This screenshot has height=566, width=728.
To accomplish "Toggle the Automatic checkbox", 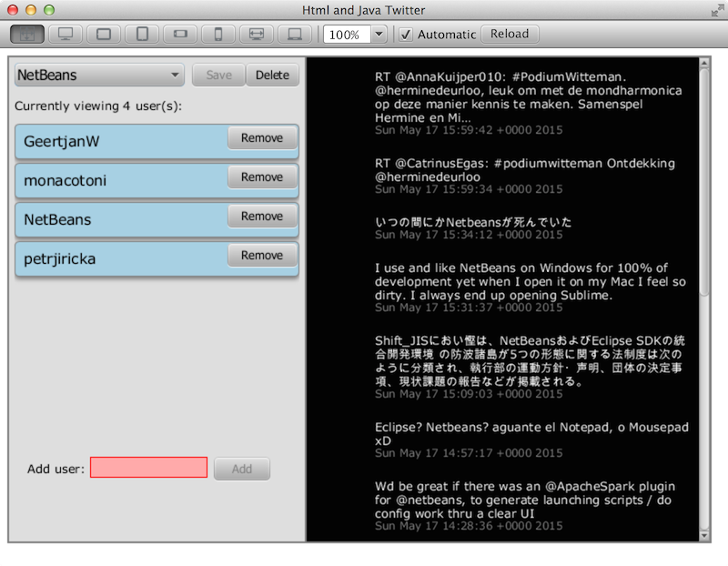I will (x=406, y=35).
